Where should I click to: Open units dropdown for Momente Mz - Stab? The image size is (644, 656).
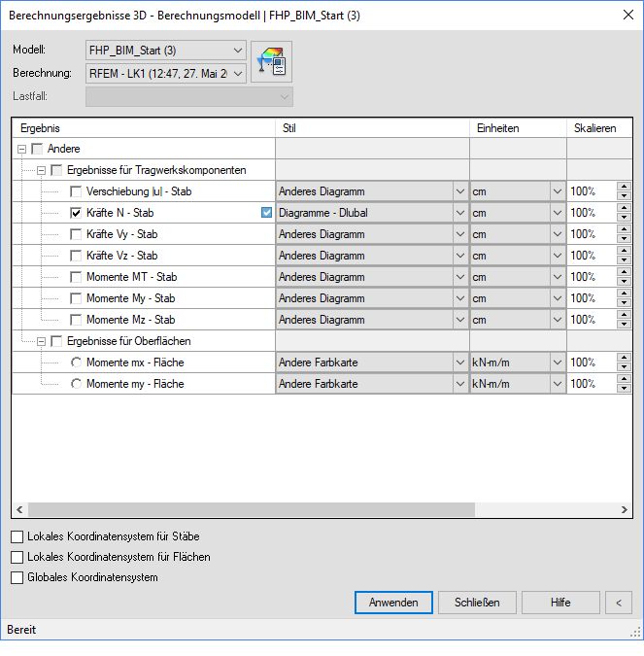click(557, 320)
